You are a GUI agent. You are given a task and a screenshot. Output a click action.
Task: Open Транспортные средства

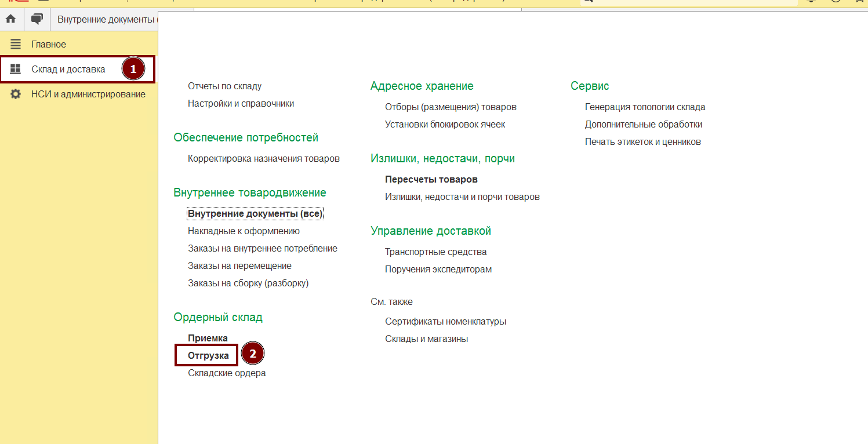coord(436,252)
